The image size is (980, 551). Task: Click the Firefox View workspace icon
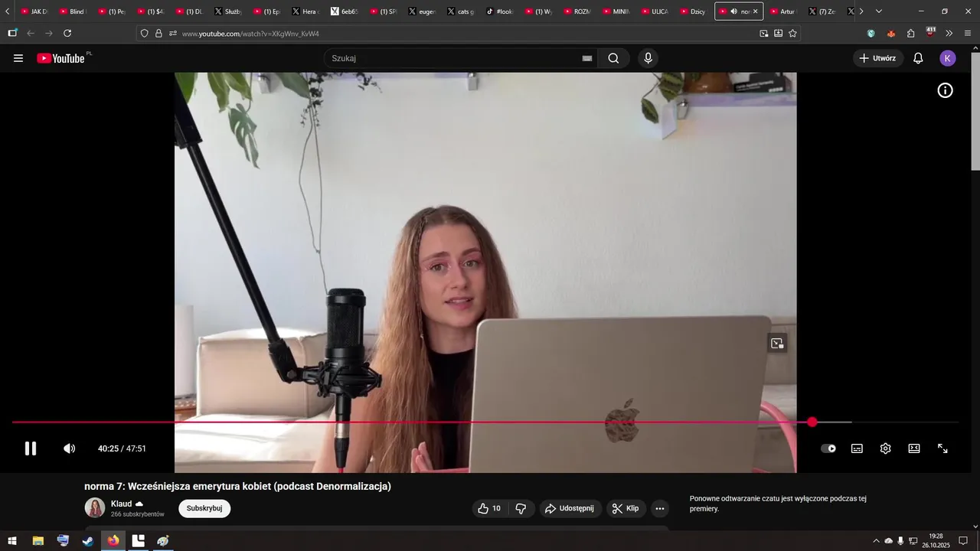[x=12, y=33]
